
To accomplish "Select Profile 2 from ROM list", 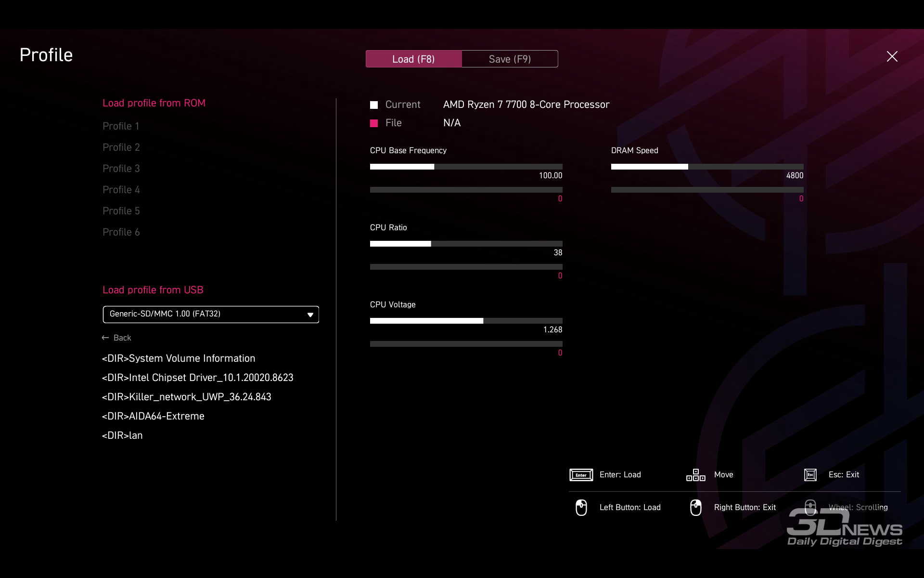I will click(121, 147).
